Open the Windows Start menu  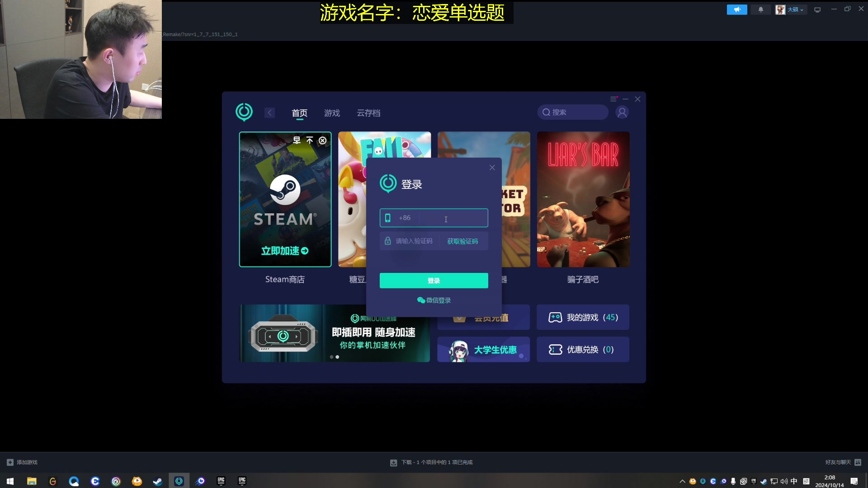(x=10, y=481)
